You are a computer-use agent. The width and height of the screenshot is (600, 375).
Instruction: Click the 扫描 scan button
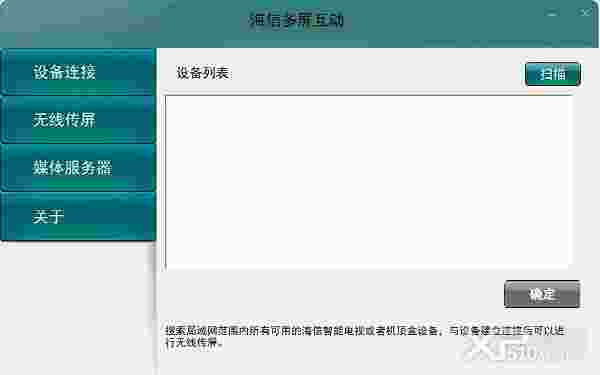[x=553, y=73]
